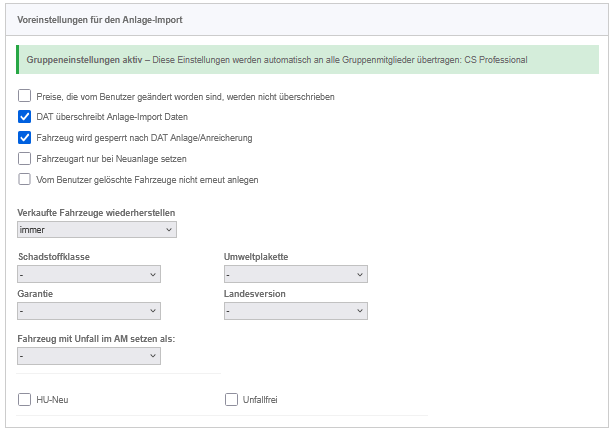The height and width of the screenshot is (431, 613).
Task: Tick the Unfallfrei checkbox
Action: (232, 400)
